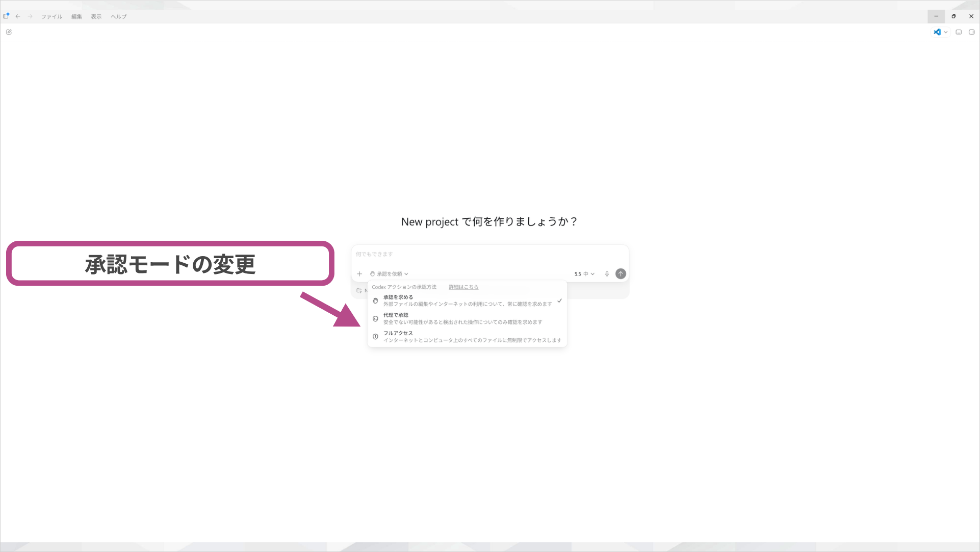Open the ファイル menu
The width and height of the screenshot is (980, 552).
point(51,17)
